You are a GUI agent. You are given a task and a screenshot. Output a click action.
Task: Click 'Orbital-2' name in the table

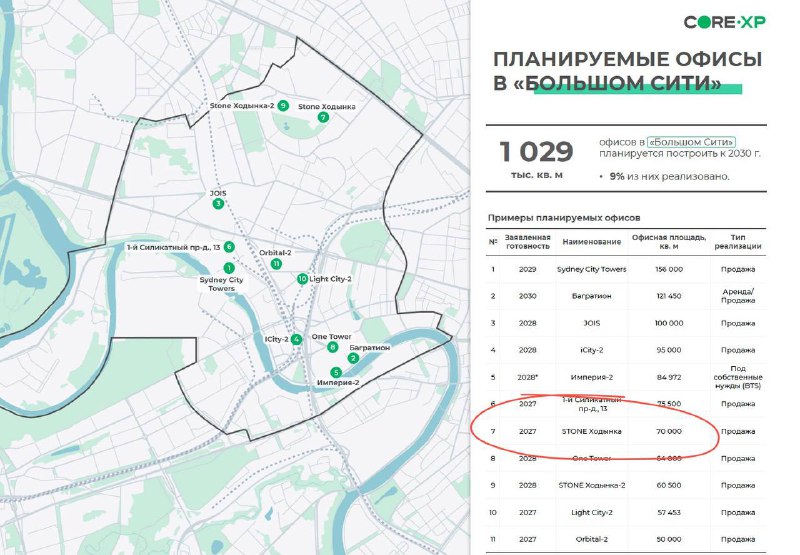(x=591, y=539)
